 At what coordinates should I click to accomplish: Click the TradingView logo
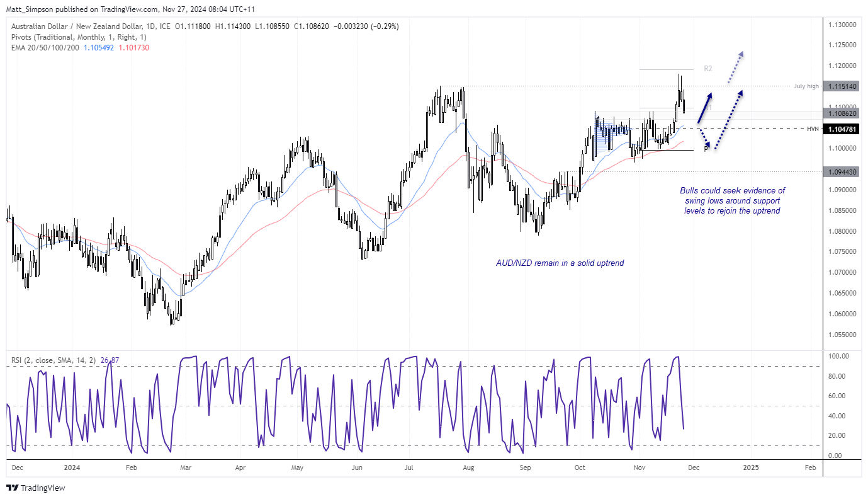tap(36, 488)
